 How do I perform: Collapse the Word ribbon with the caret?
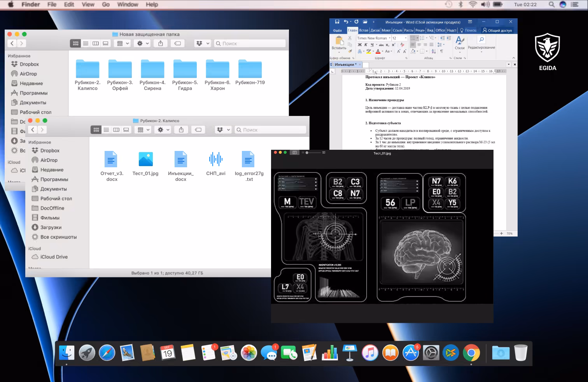click(x=514, y=58)
